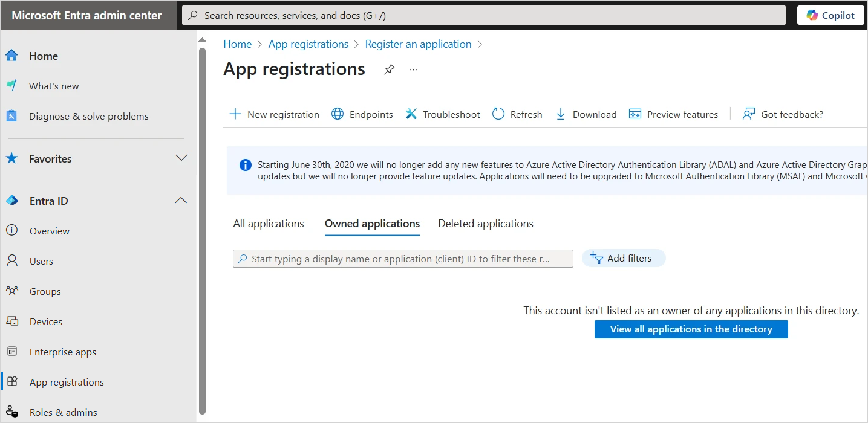This screenshot has height=423, width=868.
Task: Click Got feedback? in toolbar
Action: pyautogui.click(x=783, y=114)
